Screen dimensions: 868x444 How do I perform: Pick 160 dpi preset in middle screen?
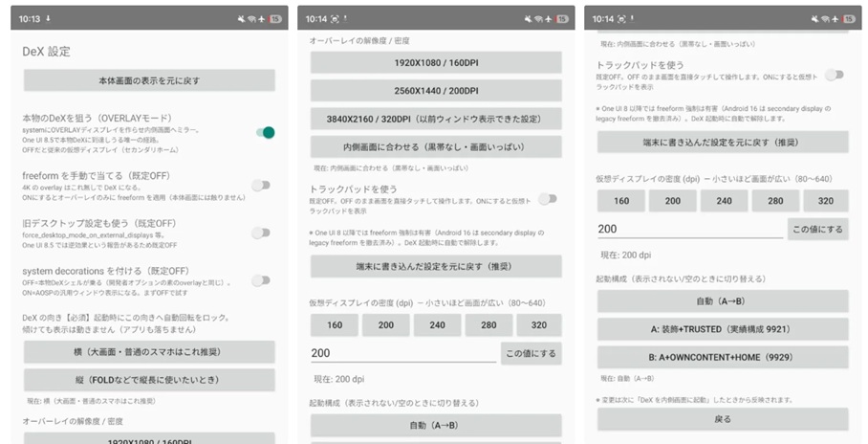[x=335, y=325]
